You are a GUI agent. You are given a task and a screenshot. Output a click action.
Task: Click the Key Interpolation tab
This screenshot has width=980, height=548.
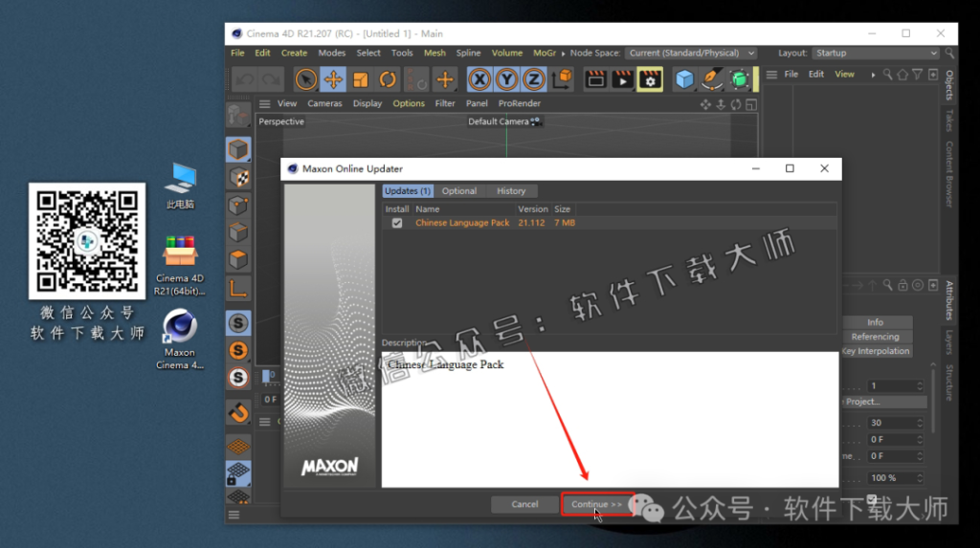click(x=877, y=351)
